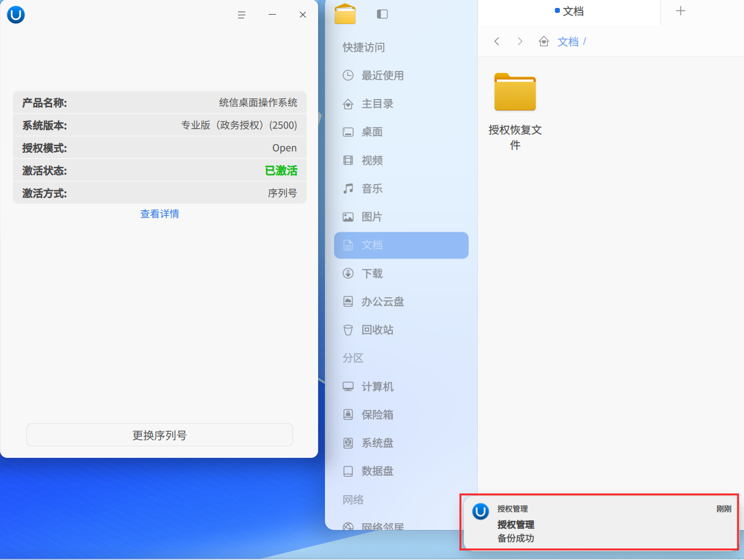The image size is (744, 560).
Task: Open 桌面 in file manager sidebar
Action: 401,132
